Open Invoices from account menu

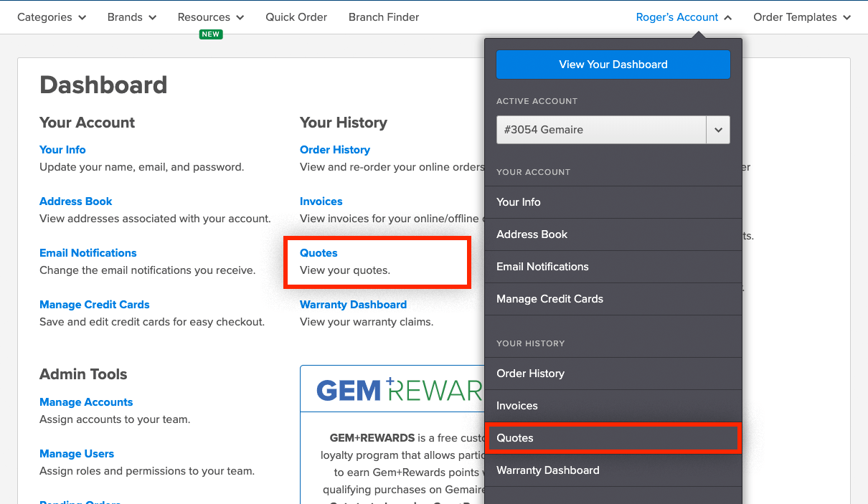(613, 406)
